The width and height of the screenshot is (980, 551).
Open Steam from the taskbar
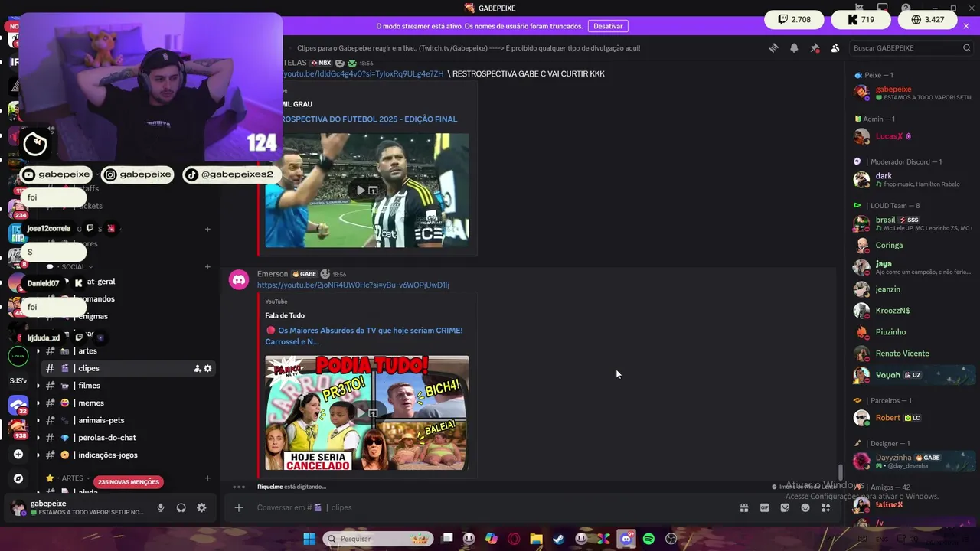559,539
